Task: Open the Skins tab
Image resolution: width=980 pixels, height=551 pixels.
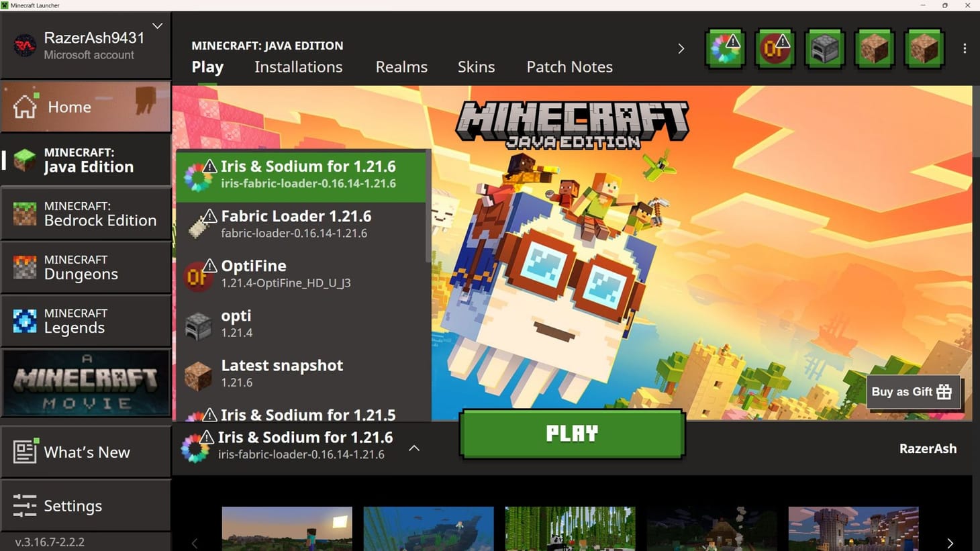Action: [476, 66]
